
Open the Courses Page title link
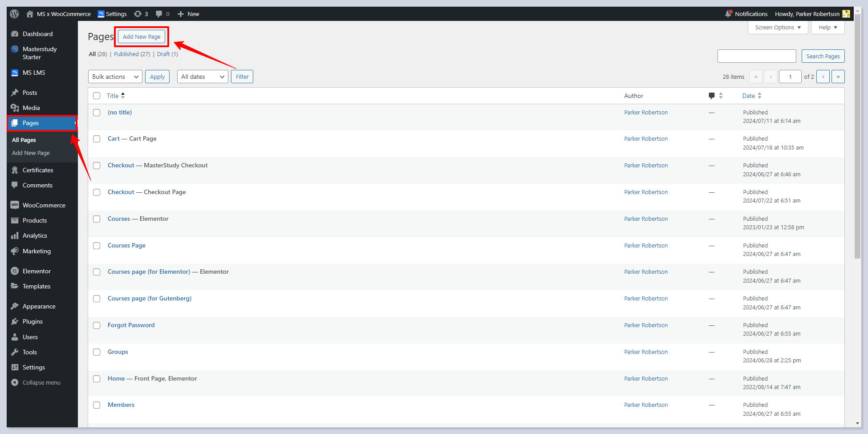click(126, 245)
